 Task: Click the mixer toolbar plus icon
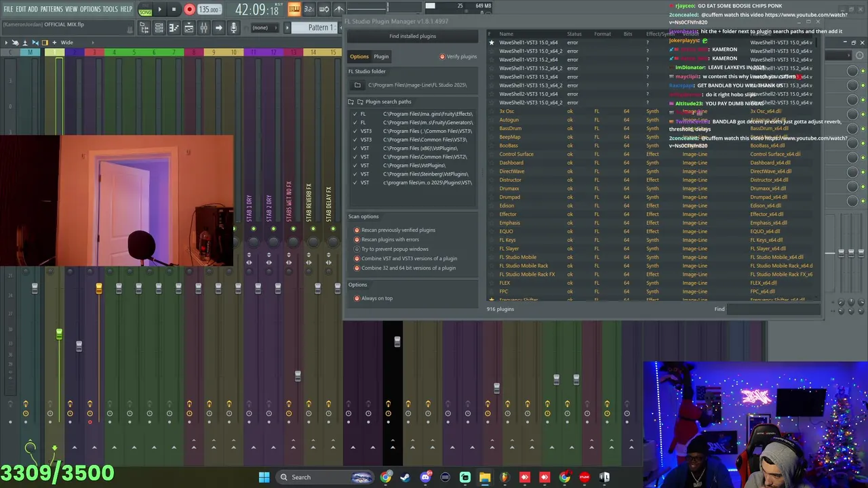click(x=54, y=43)
